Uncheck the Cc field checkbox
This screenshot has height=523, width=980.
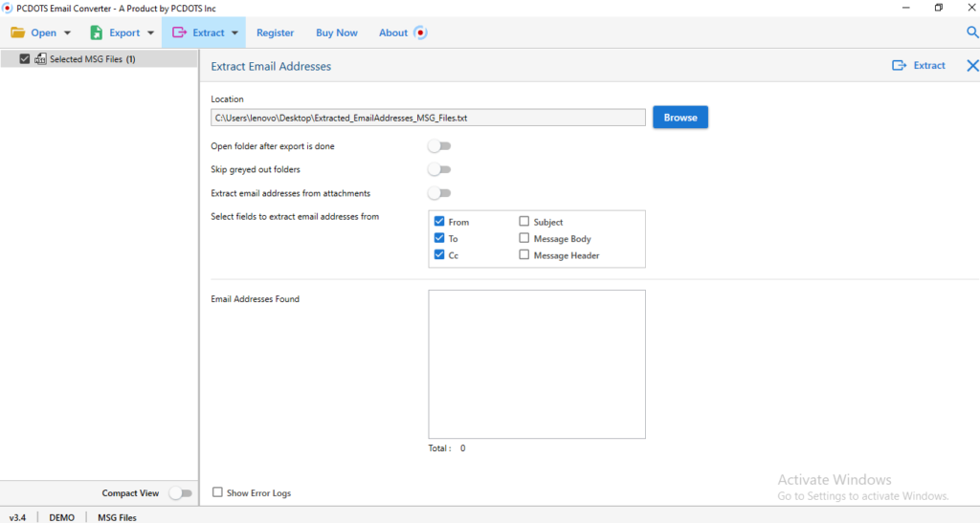coord(439,254)
